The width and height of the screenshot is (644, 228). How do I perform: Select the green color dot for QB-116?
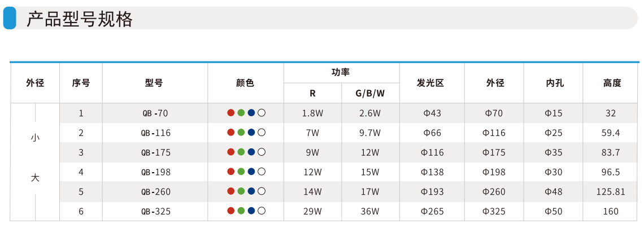coord(241,133)
